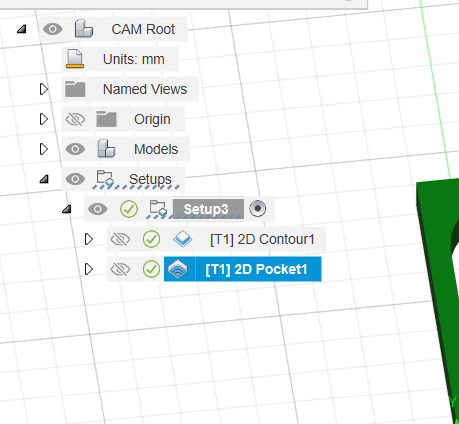This screenshot has height=424, width=459.
Task: Show toolpath for 2D Contour1
Action: coord(120,239)
